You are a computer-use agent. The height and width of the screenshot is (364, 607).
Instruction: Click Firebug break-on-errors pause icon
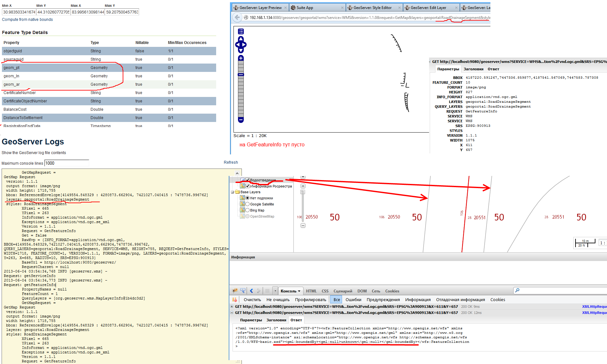pos(235,299)
